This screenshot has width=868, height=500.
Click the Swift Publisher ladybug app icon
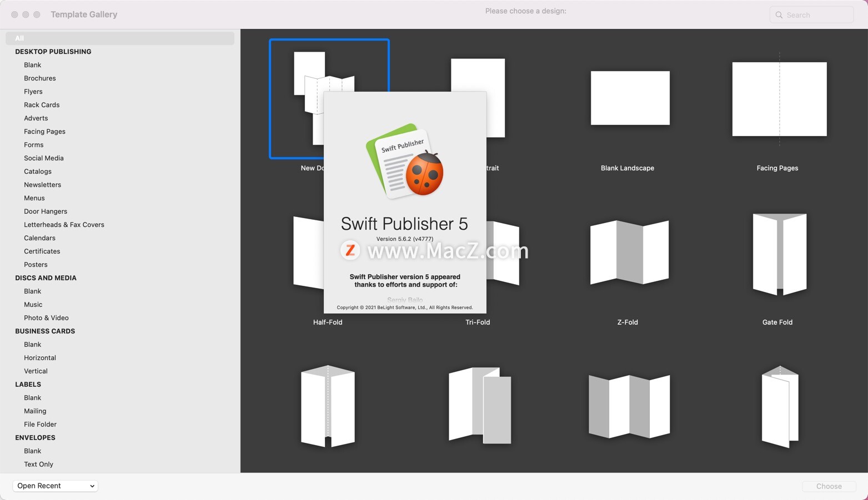pyautogui.click(x=405, y=161)
